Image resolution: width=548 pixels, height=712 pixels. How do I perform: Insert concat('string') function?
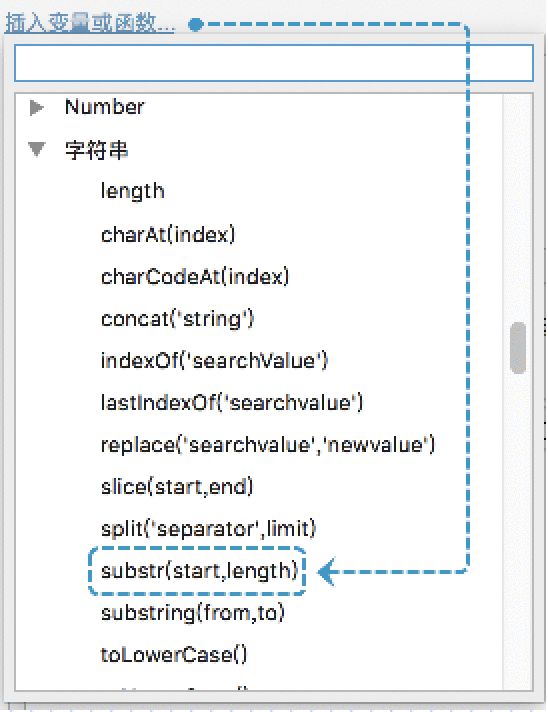[177, 319]
